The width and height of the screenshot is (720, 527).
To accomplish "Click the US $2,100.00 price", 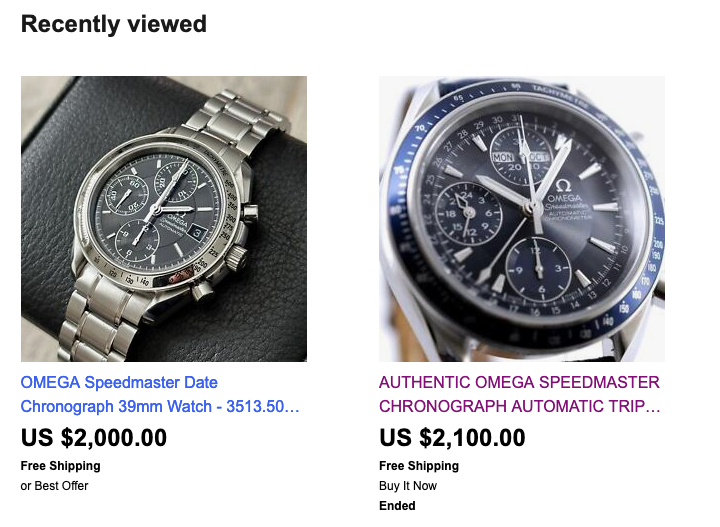I will (452, 438).
